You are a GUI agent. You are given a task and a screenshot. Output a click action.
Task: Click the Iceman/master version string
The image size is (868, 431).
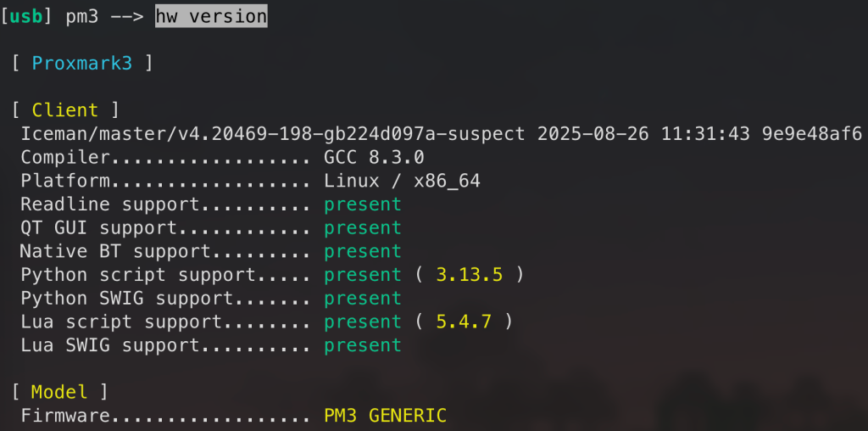[279, 134]
